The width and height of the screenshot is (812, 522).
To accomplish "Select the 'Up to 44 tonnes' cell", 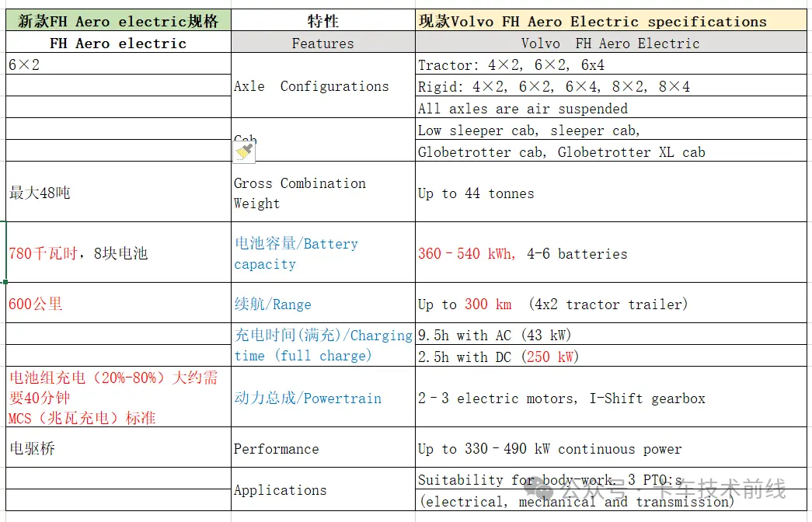I will point(611,192).
